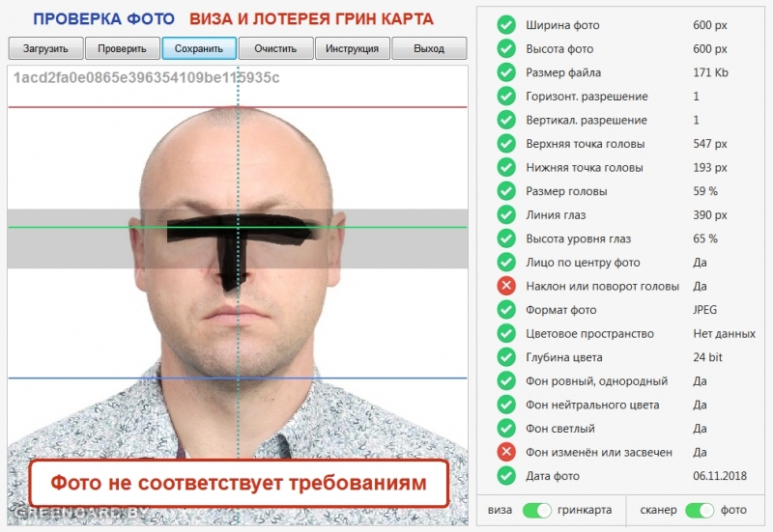Click the check icon for Фон светлый
The image size is (773, 532).
point(506,428)
